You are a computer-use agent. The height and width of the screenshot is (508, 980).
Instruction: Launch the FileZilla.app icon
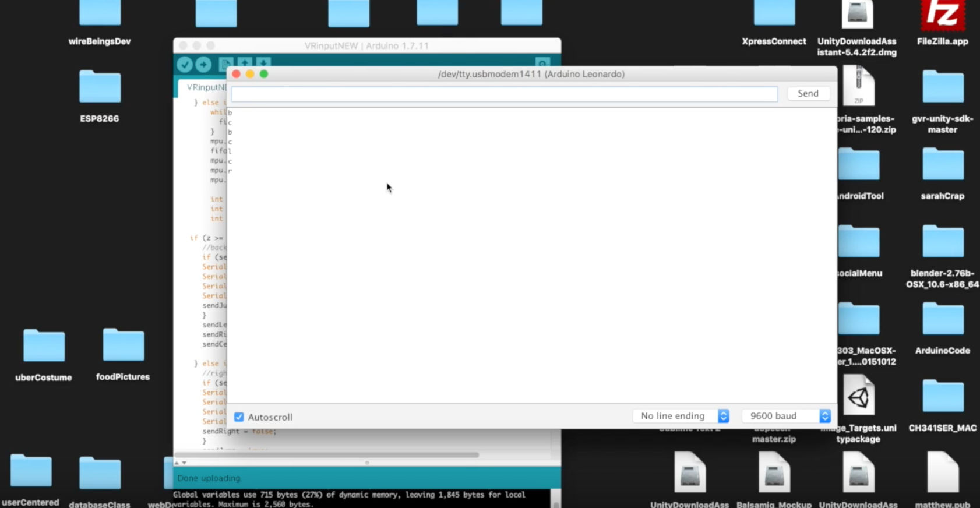coord(942,15)
